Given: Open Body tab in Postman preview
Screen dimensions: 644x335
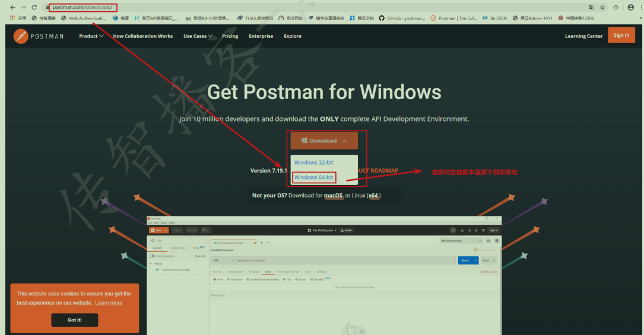Looking at the screenshot, I should (x=268, y=272).
